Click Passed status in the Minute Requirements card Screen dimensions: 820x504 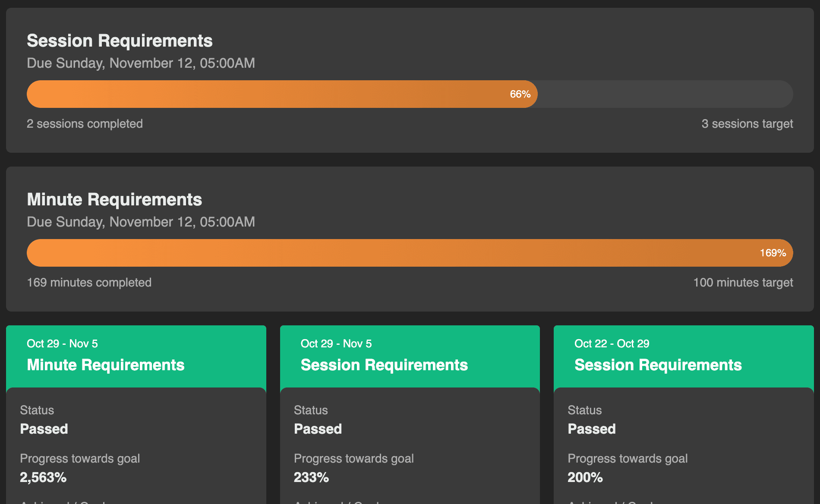[x=44, y=429]
